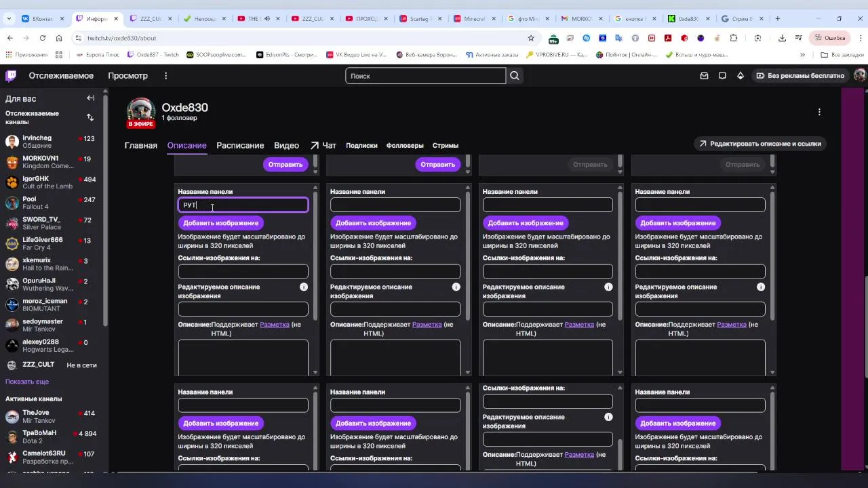Switch to the Видео tab
868x488 pixels.
(x=286, y=145)
